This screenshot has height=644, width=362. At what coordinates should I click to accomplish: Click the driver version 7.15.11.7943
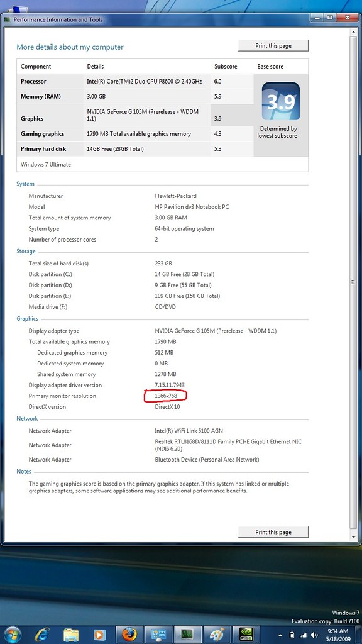[x=170, y=385]
